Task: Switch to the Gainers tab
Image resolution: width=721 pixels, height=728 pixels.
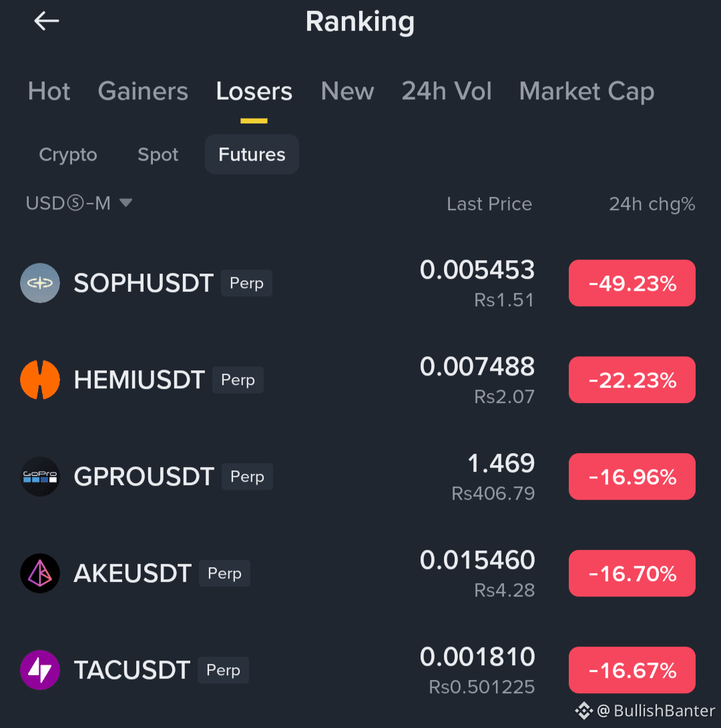Action: coord(143,91)
